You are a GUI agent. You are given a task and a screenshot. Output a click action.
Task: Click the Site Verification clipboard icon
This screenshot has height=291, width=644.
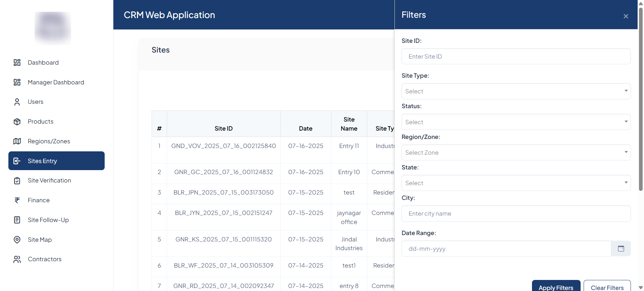(17, 180)
